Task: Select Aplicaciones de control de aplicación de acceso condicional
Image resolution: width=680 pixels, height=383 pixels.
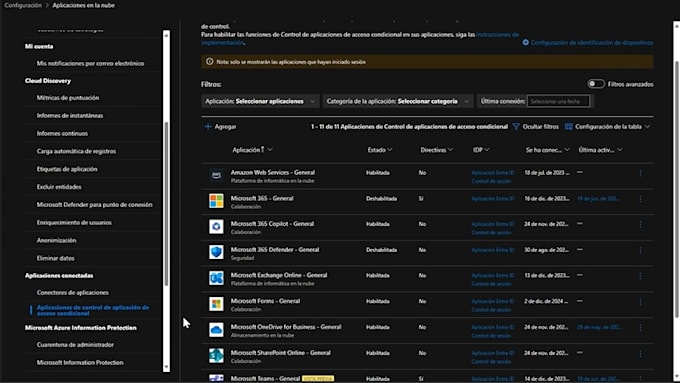Action: click(93, 310)
